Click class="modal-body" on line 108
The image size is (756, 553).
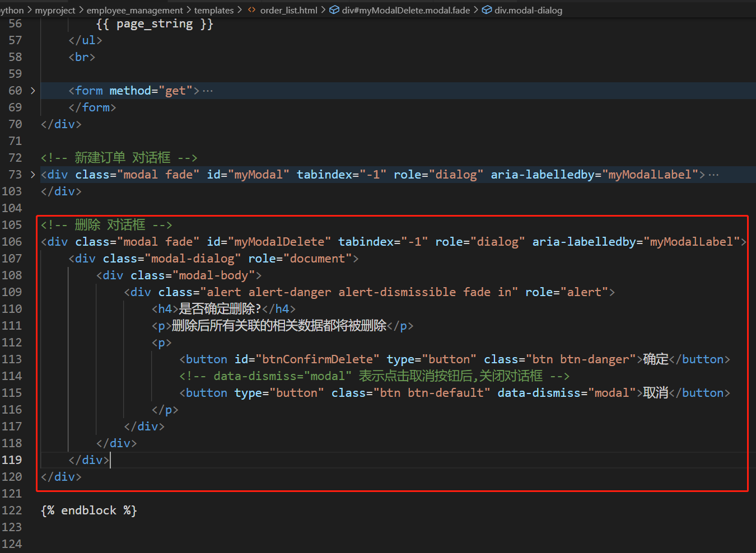193,275
